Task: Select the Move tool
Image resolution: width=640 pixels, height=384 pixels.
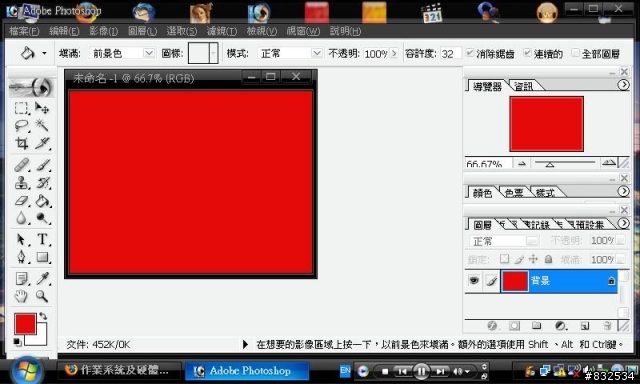Action: [42, 108]
